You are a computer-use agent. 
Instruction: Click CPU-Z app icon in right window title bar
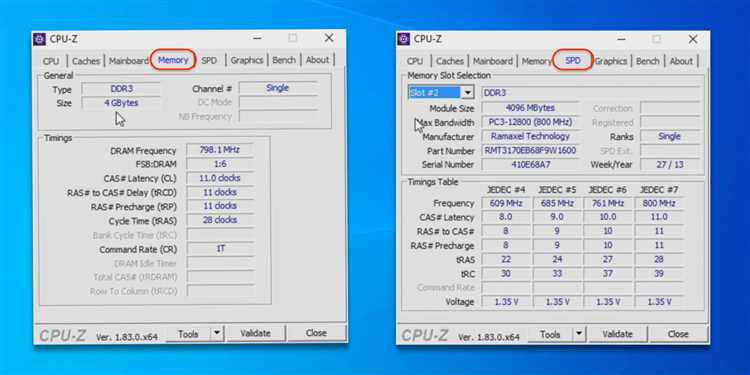coord(404,39)
